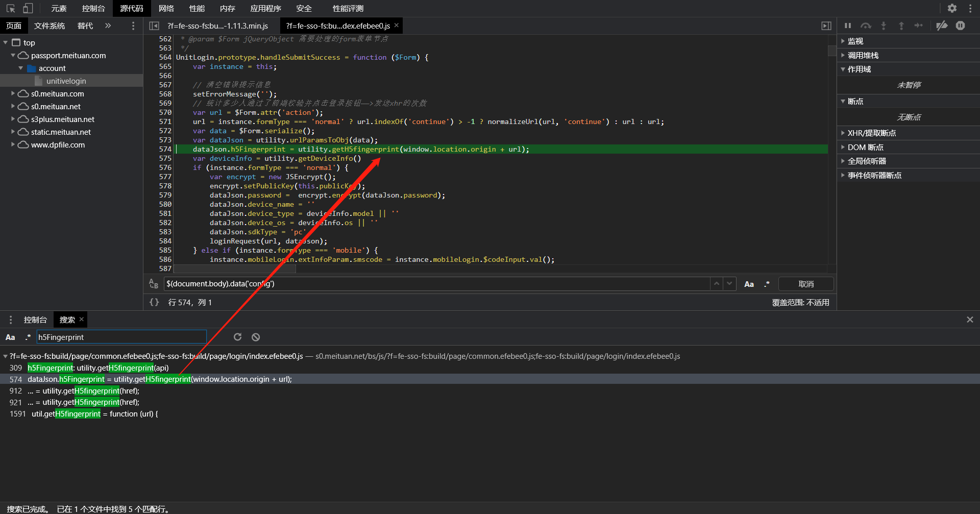
Task: Open the jquery 1.11.3.min.js editor tab
Action: pyautogui.click(x=217, y=26)
